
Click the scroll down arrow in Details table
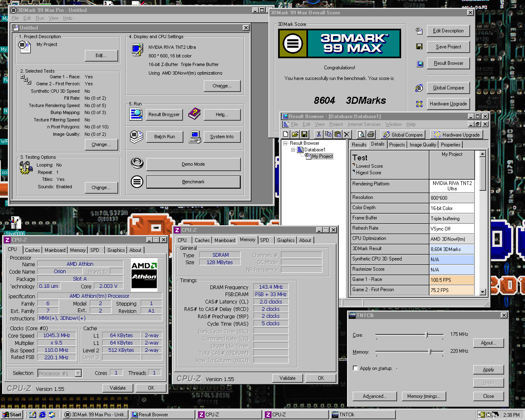tap(483, 292)
